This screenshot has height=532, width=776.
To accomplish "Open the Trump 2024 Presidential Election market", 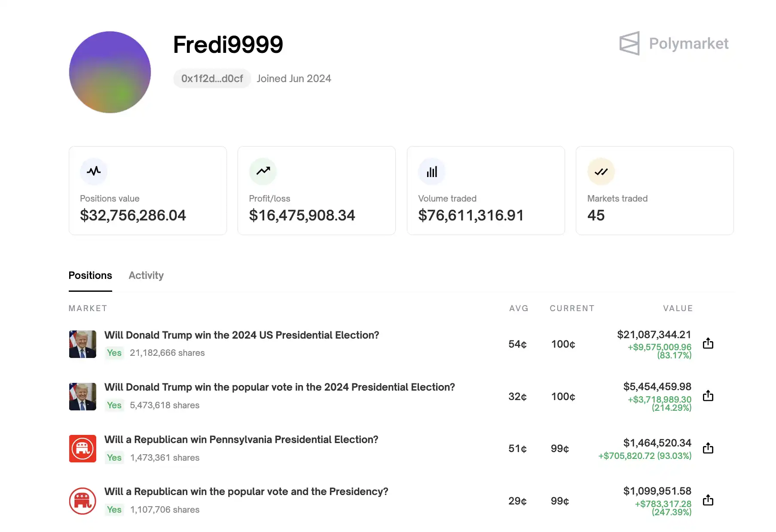I will (241, 335).
